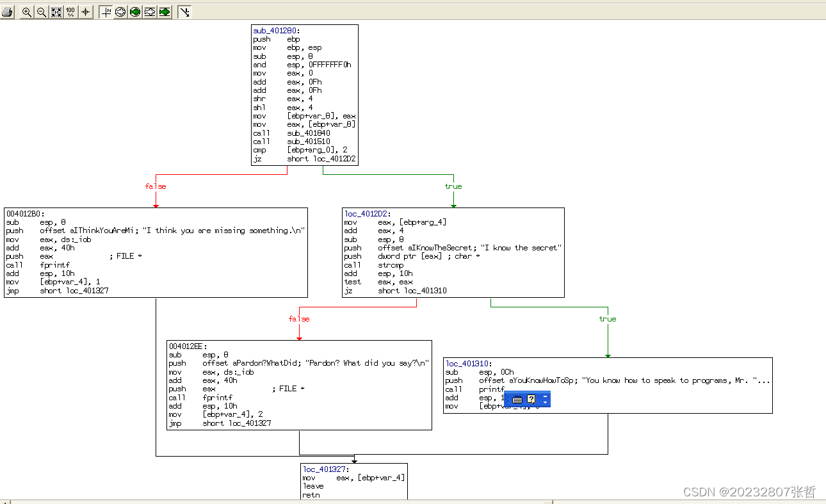Select the 004012B8 node header
The height and width of the screenshot is (504, 826).
coord(24,214)
